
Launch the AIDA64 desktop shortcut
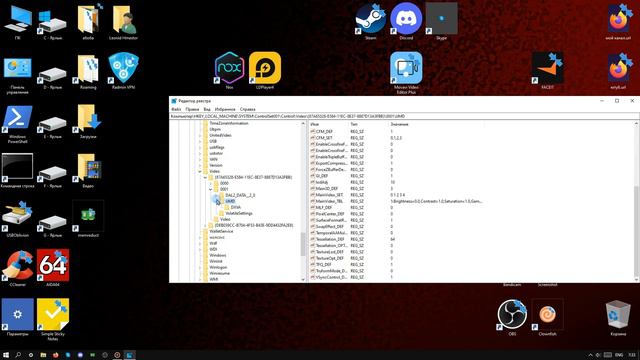(x=53, y=265)
